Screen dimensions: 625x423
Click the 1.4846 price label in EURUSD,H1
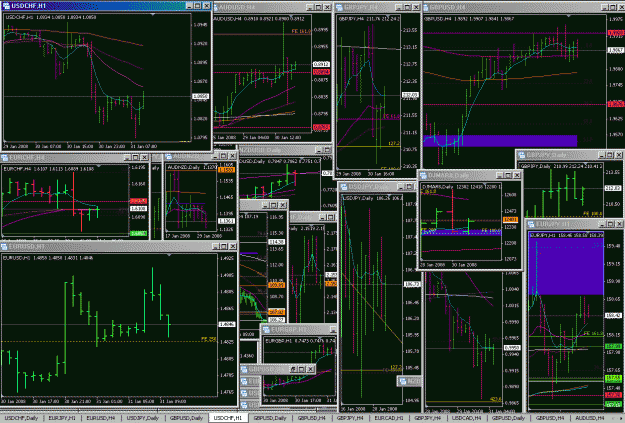[227, 325]
